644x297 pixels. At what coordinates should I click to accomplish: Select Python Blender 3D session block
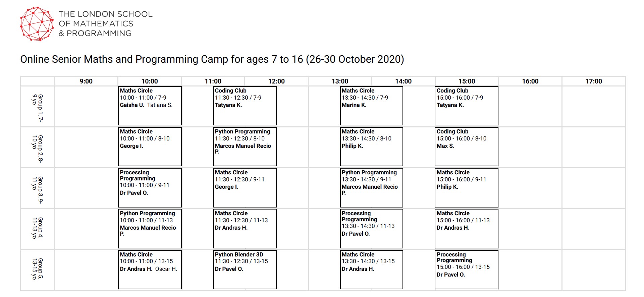(245, 270)
